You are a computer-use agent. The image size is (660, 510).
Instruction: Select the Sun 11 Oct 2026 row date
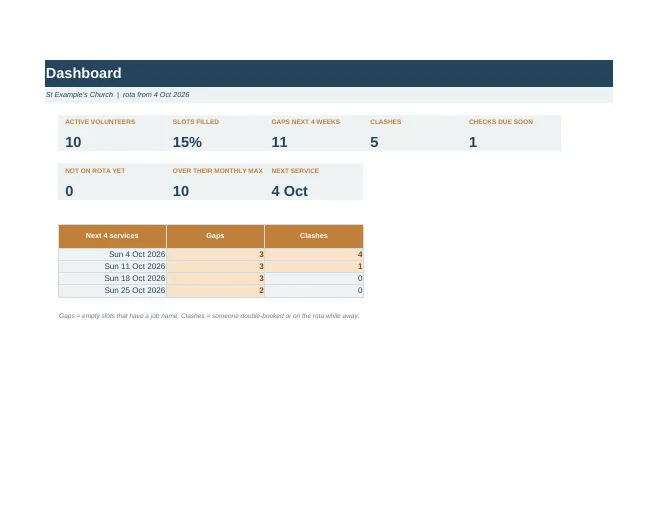135,266
